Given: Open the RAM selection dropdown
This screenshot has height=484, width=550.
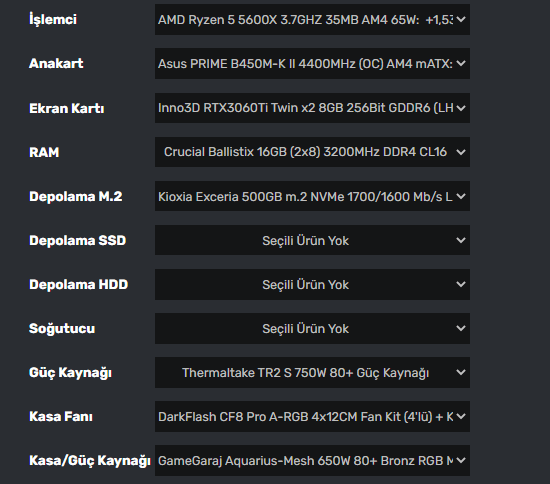Looking at the screenshot, I should coord(312,152).
